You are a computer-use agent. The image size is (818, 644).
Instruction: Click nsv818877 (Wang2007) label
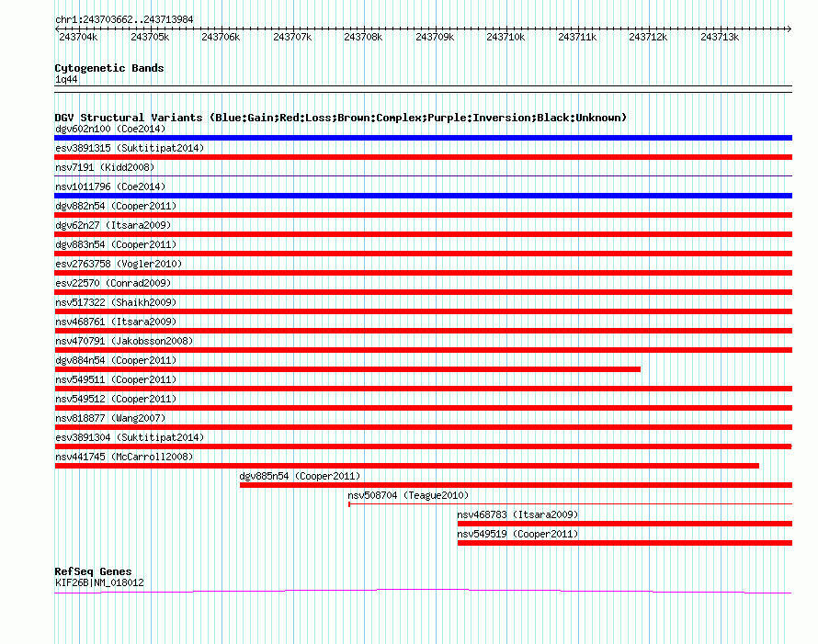pos(110,418)
